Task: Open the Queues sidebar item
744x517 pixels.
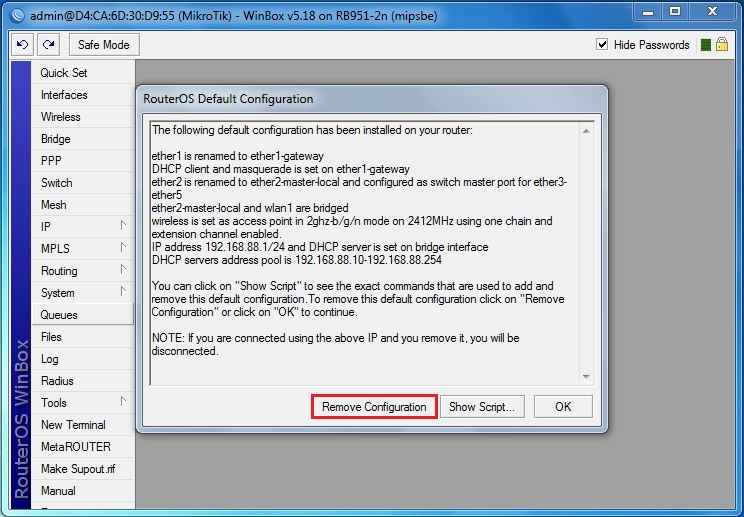Action: 59,315
